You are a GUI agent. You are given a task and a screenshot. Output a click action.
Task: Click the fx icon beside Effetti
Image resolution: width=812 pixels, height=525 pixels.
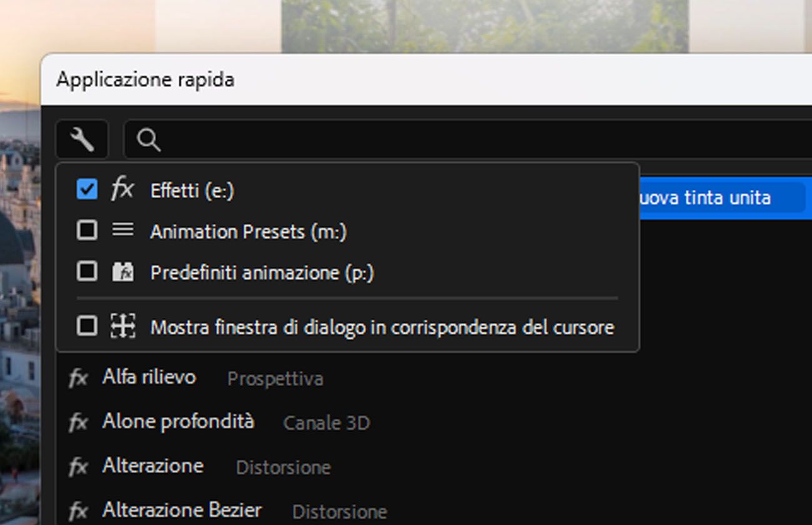pos(122,189)
